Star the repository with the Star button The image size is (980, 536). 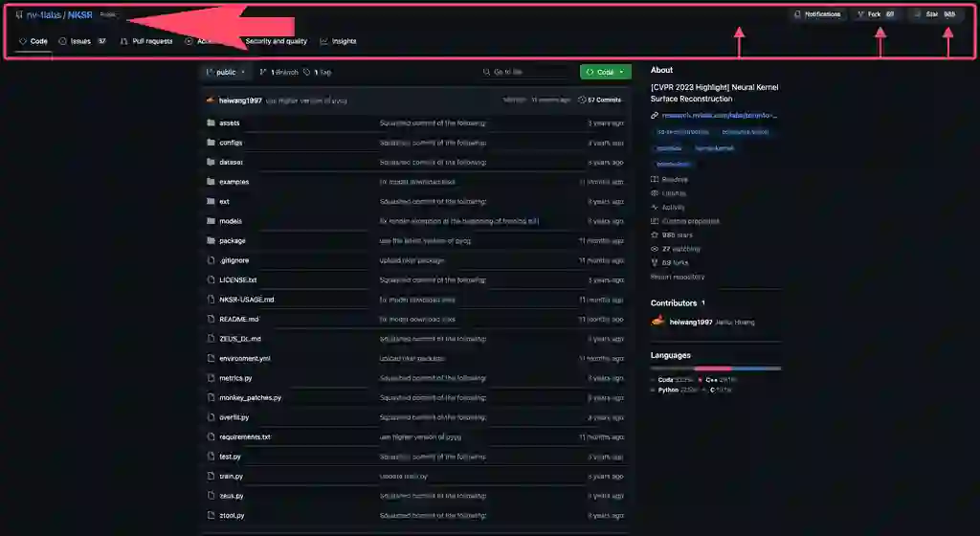click(934, 14)
